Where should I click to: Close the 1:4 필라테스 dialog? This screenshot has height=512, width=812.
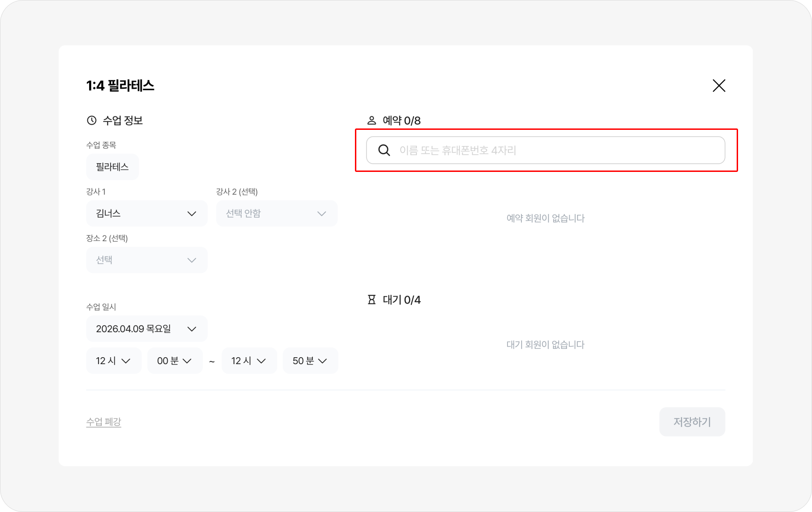[x=719, y=85]
